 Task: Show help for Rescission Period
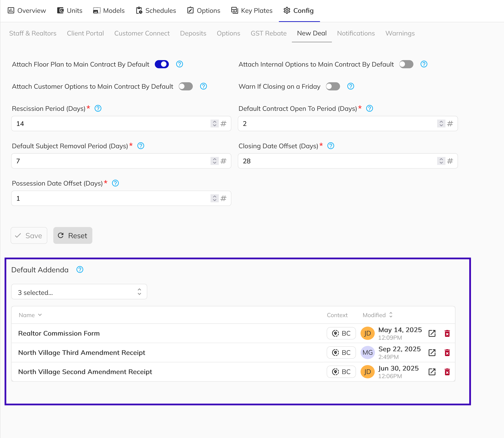(98, 108)
